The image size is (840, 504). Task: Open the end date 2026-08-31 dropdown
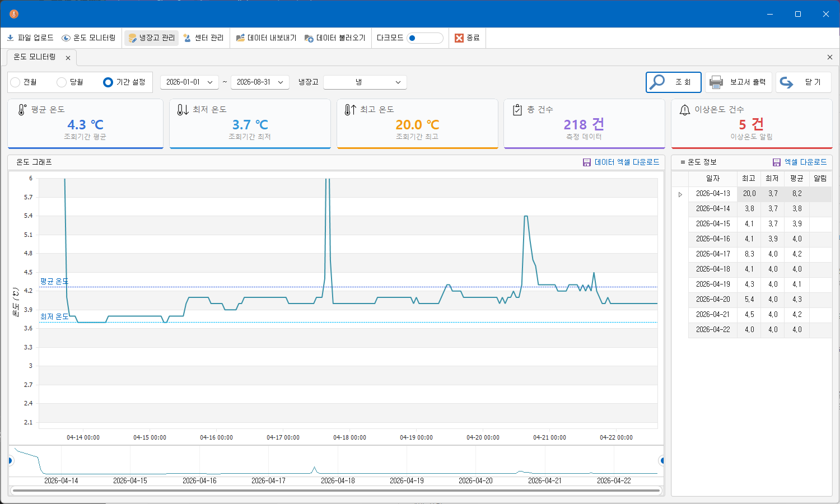[260, 82]
